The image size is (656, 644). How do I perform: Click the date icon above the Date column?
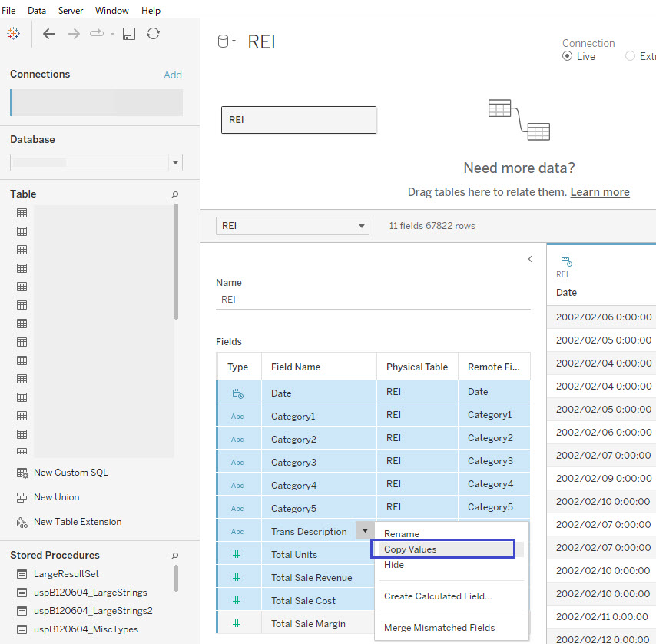[566, 261]
